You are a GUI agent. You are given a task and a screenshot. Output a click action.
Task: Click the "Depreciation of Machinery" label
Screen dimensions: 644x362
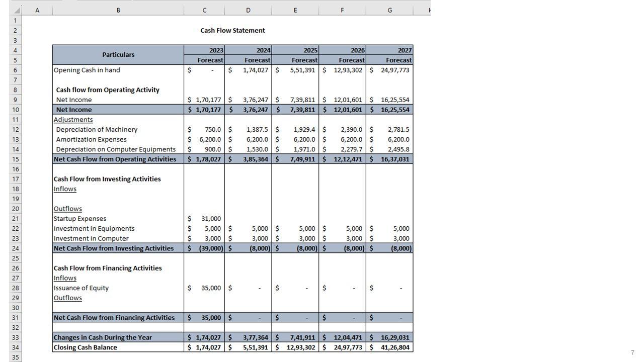point(97,129)
